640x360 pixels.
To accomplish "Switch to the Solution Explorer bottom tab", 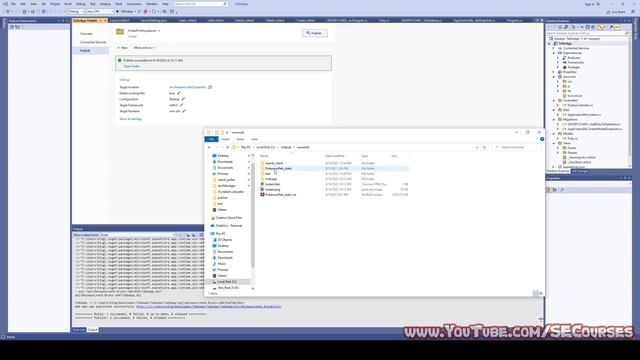I will click(558, 171).
